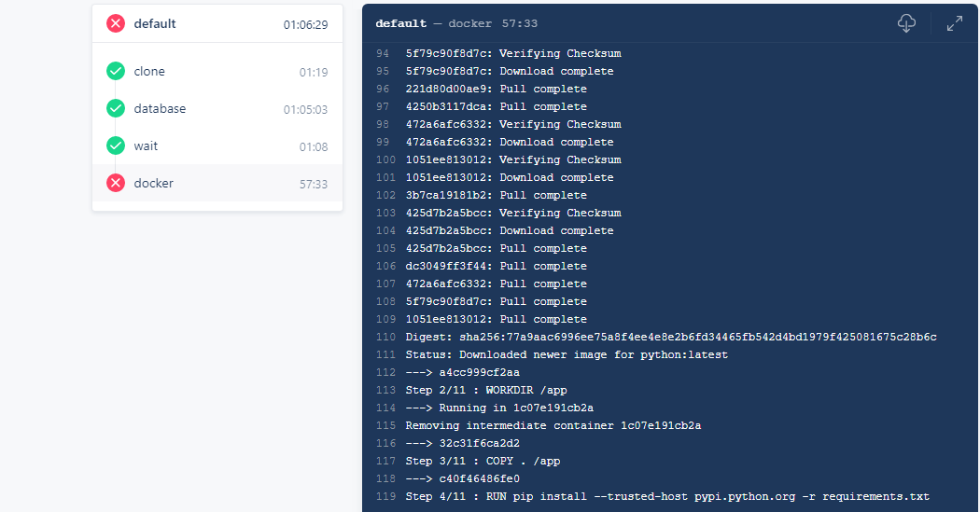
Task: Select the database step
Action: 217,108
